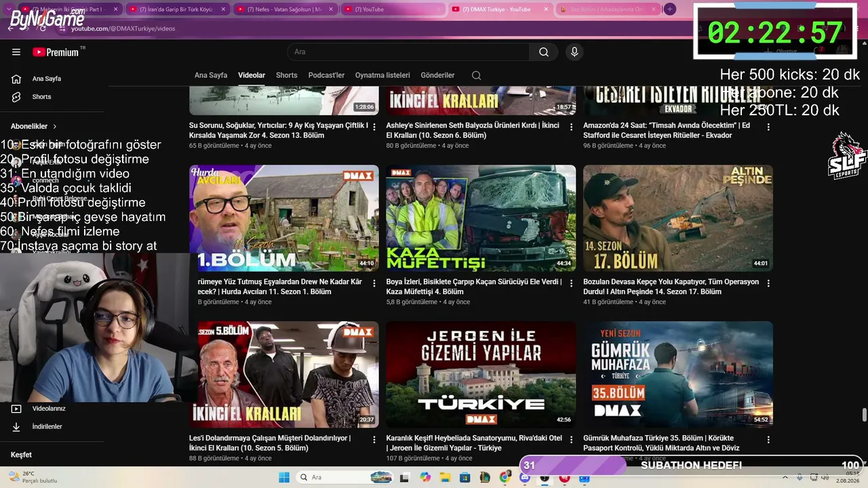
Task: Open Karanlık Keşif Heybeliada Sanatoryumu video title
Action: click(x=474, y=443)
